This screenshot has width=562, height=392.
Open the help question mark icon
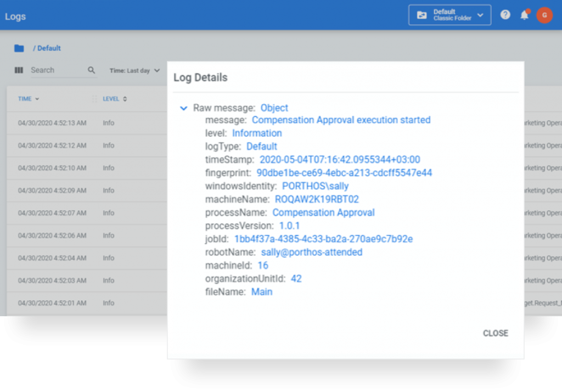[x=505, y=15]
